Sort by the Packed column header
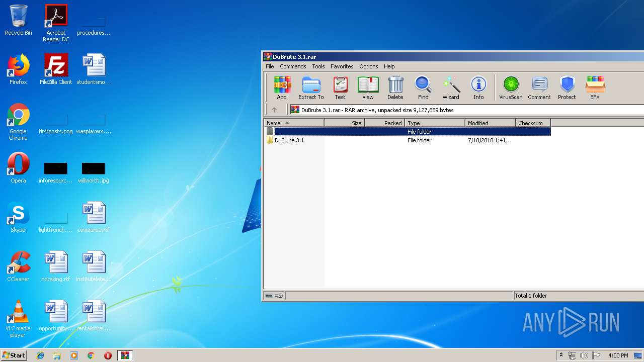The image size is (644, 362). [385, 123]
